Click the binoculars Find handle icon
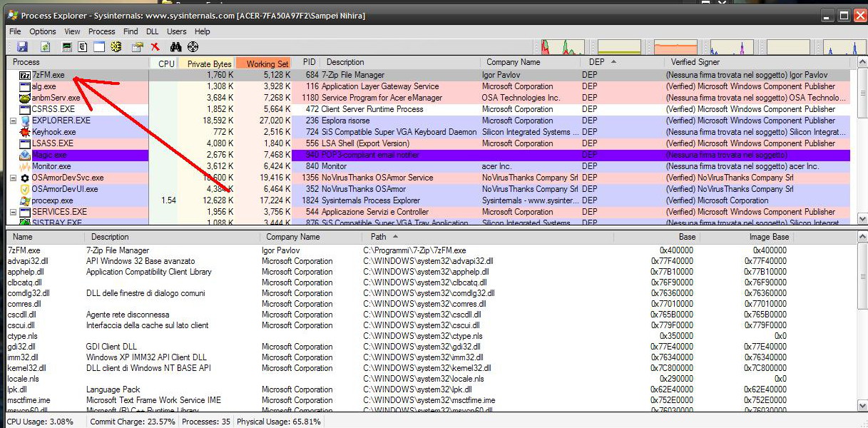This screenshot has height=428, width=868. (176, 47)
